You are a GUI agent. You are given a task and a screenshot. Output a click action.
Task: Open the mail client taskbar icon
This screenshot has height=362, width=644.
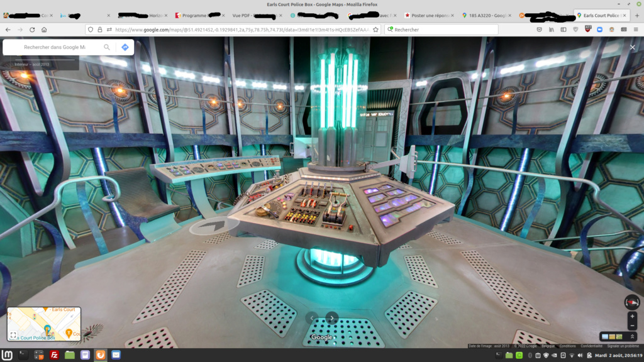coord(116,355)
